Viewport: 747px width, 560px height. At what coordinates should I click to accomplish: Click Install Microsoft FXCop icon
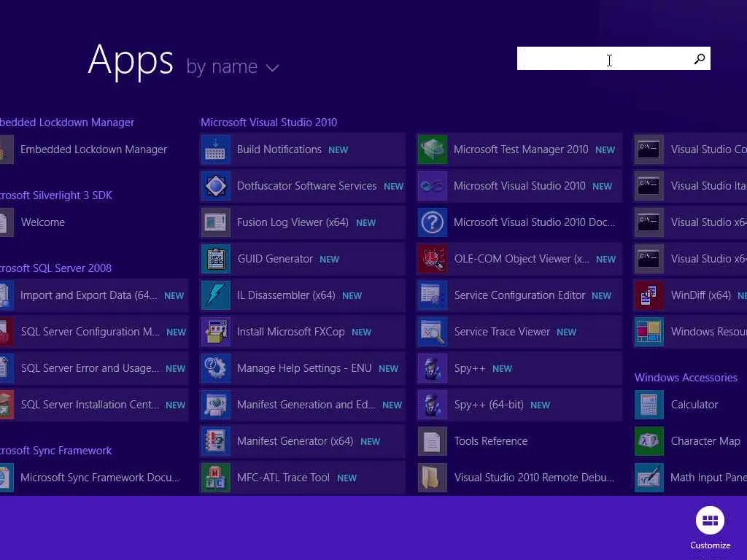[x=215, y=332]
